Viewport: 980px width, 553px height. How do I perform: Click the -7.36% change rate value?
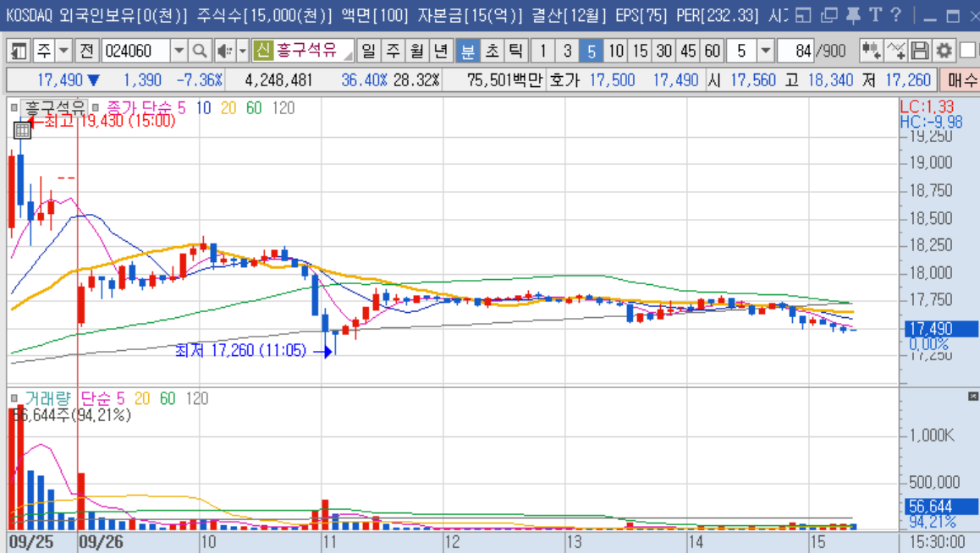coord(200,79)
